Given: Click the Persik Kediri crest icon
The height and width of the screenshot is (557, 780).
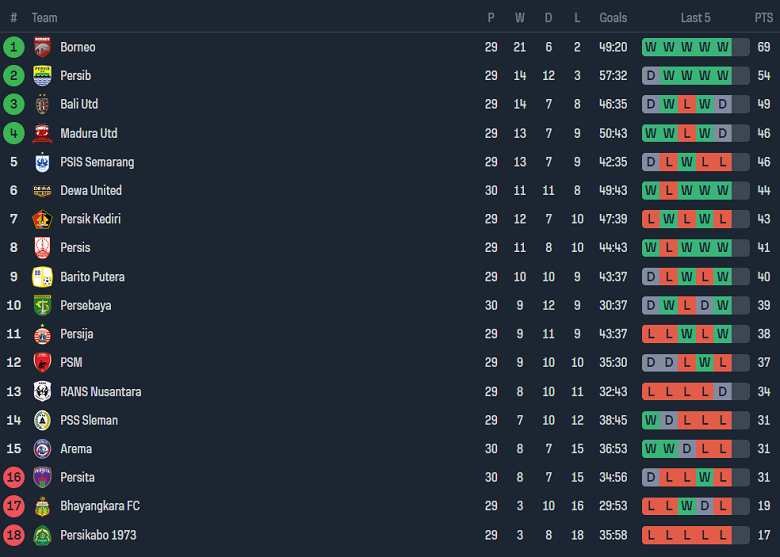Looking at the screenshot, I should tap(42, 219).
